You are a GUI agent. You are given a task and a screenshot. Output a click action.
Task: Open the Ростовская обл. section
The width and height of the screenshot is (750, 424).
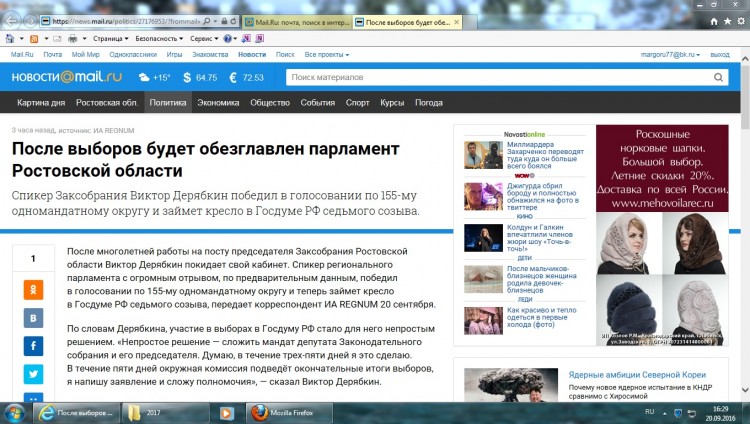107,102
